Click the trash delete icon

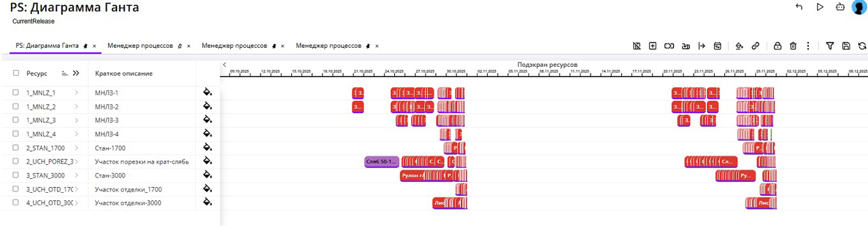793,46
